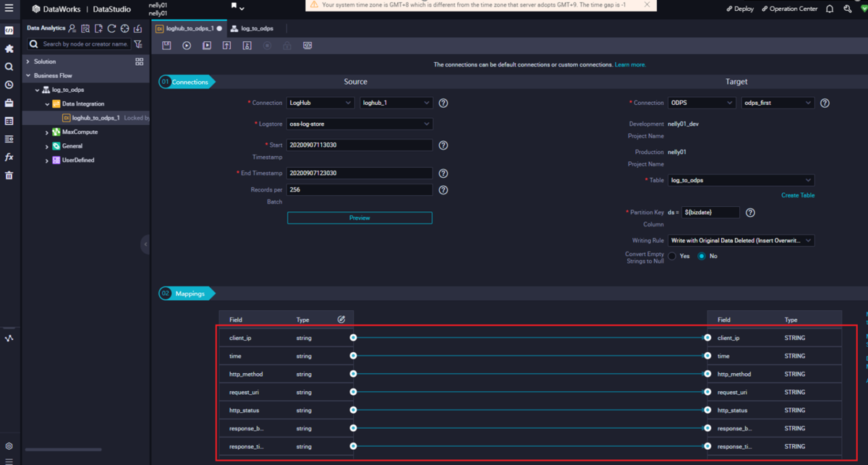Open the loghub_1 connection dropdown
The height and width of the screenshot is (465, 868).
[x=396, y=103]
